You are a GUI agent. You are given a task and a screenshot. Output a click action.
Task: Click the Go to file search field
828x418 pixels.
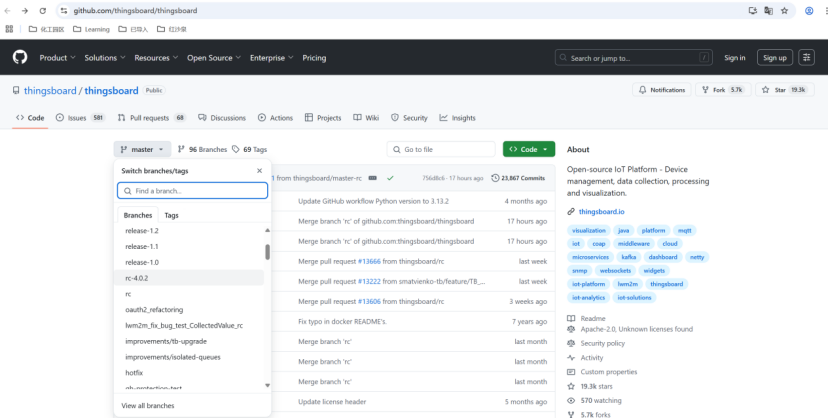pyautogui.click(x=441, y=149)
